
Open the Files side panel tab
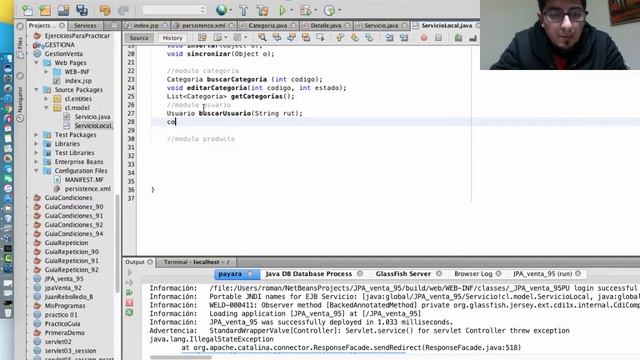coord(20,43)
